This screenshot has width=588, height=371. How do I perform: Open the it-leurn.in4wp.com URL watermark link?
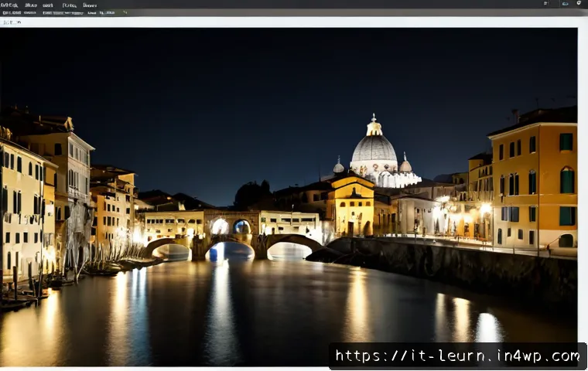pyautogui.click(x=458, y=356)
